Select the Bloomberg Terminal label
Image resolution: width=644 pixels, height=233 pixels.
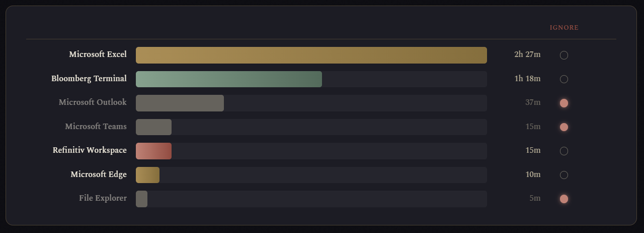[89, 79]
